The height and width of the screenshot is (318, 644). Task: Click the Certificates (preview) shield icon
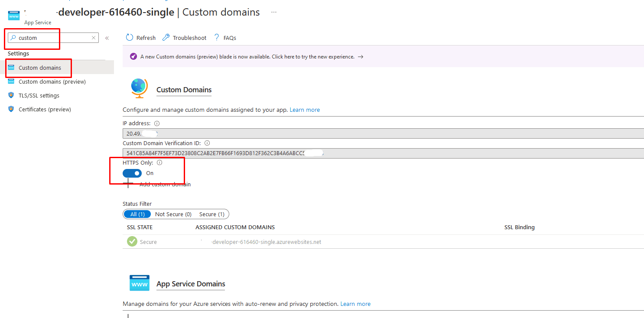coord(11,109)
